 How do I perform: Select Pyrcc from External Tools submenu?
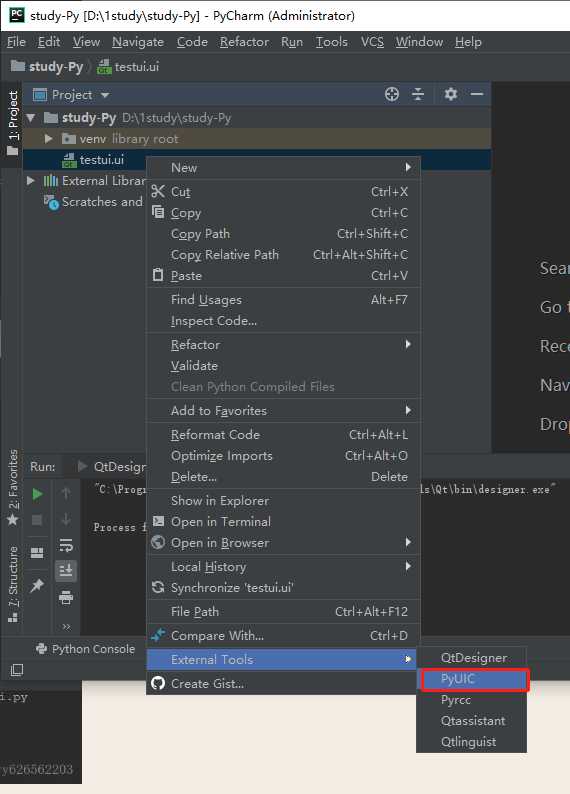(472, 700)
